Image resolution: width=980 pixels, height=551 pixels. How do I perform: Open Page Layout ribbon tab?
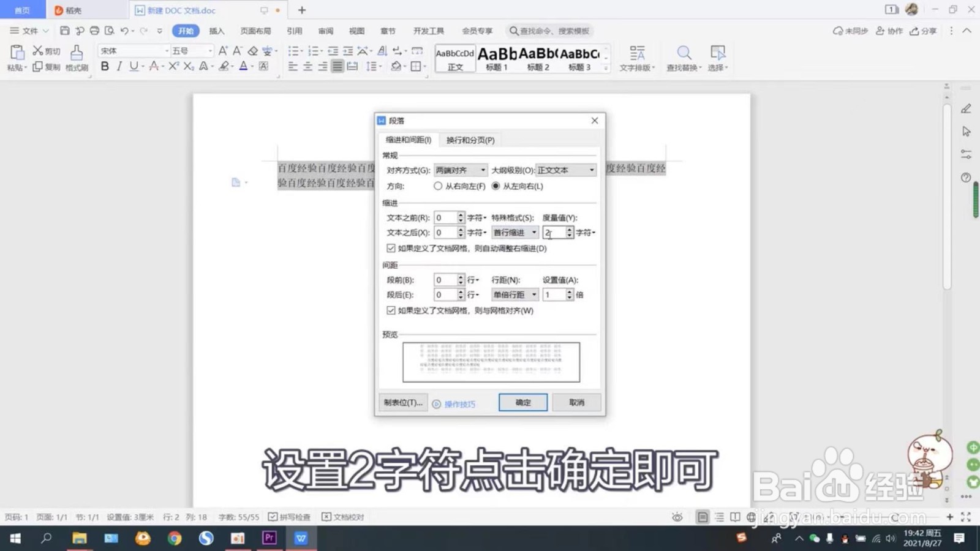pos(255,31)
